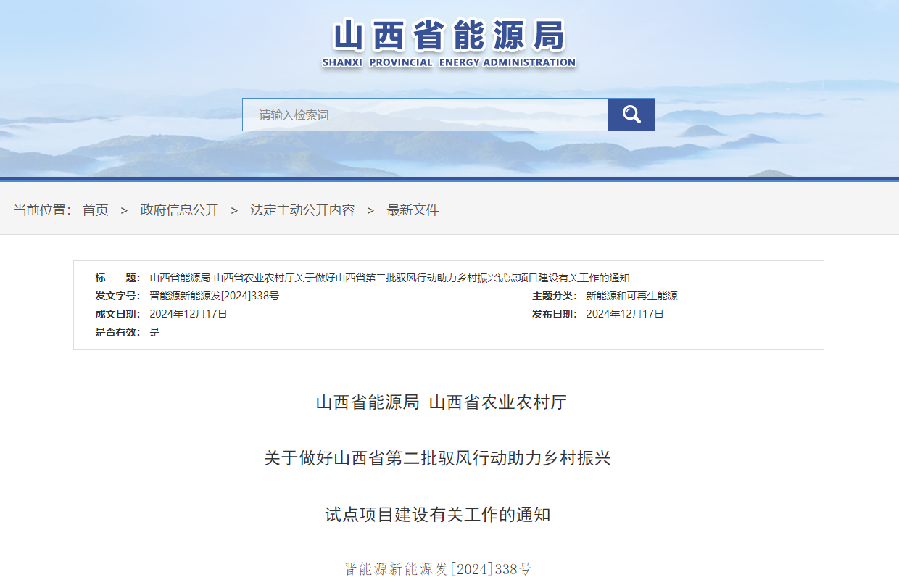Click the 当前位置 breadcrumb label
Viewport: 899px width, 588px height.
41,210
